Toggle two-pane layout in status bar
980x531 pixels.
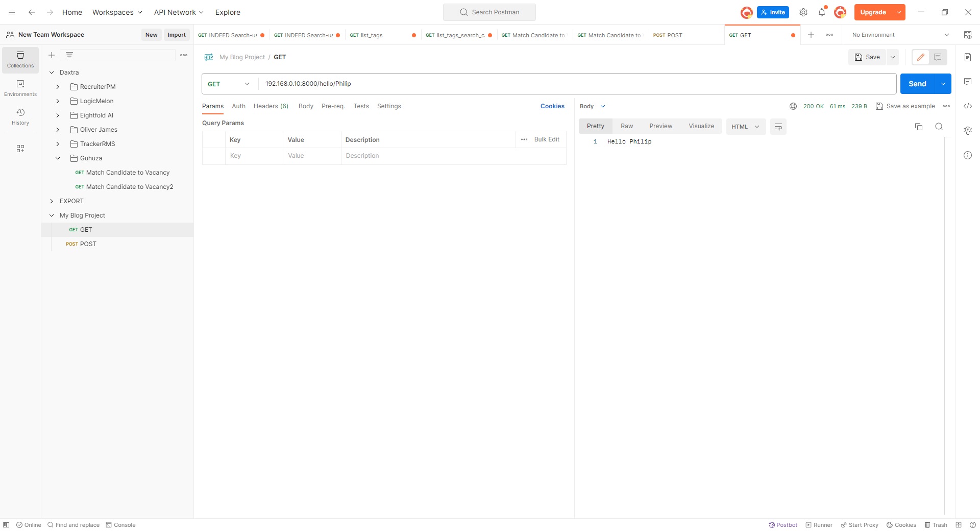[x=959, y=525]
